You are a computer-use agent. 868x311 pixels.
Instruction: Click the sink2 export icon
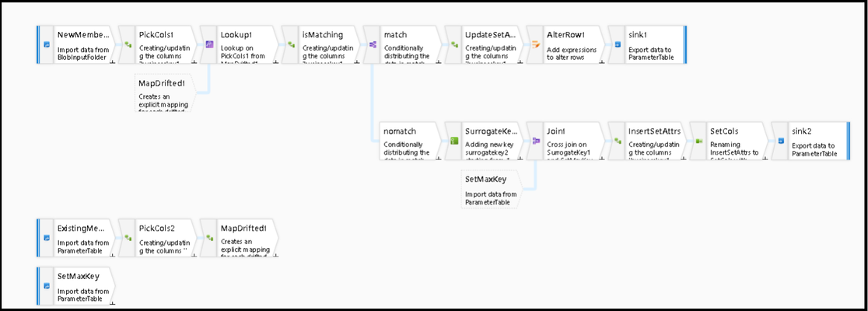pos(781,141)
